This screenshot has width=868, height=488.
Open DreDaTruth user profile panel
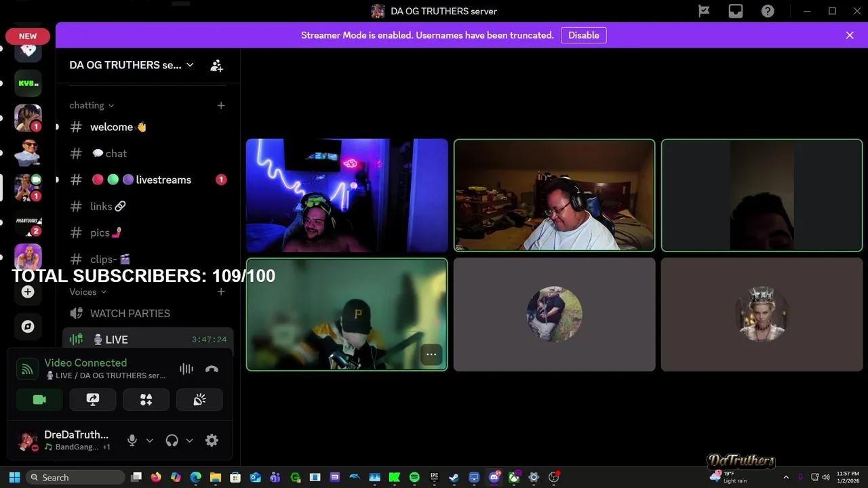click(x=66, y=441)
